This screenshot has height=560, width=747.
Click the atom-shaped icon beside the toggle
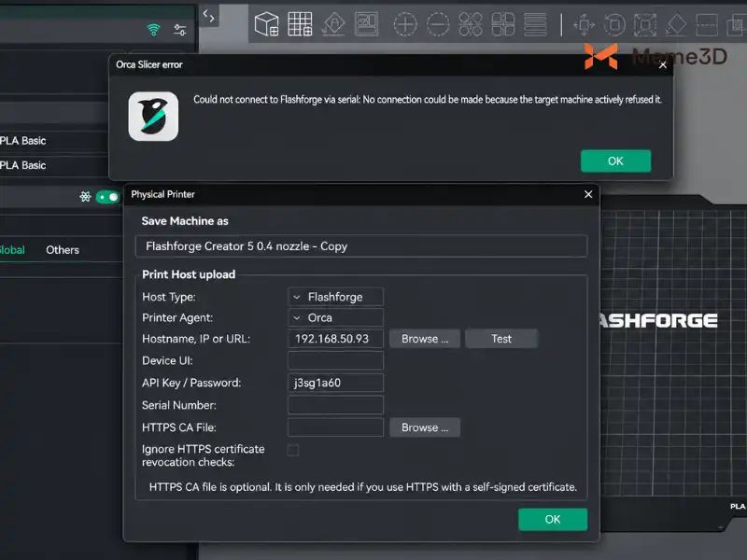click(85, 197)
